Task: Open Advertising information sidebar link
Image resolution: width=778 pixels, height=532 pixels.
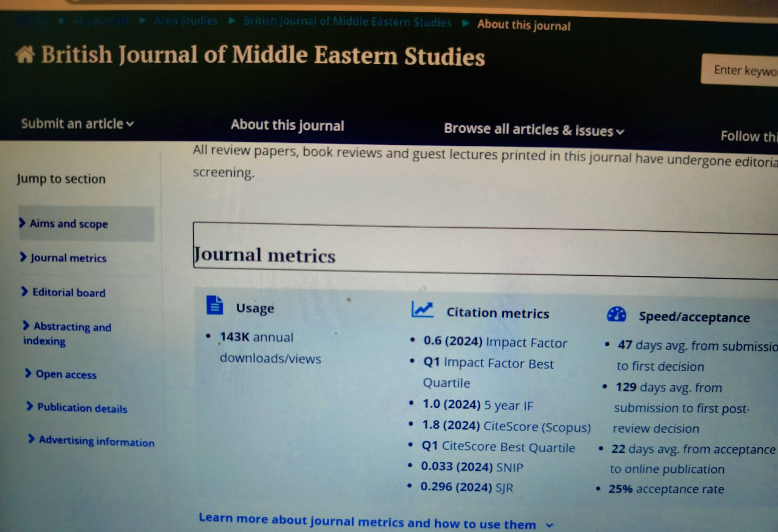Action: click(96, 441)
